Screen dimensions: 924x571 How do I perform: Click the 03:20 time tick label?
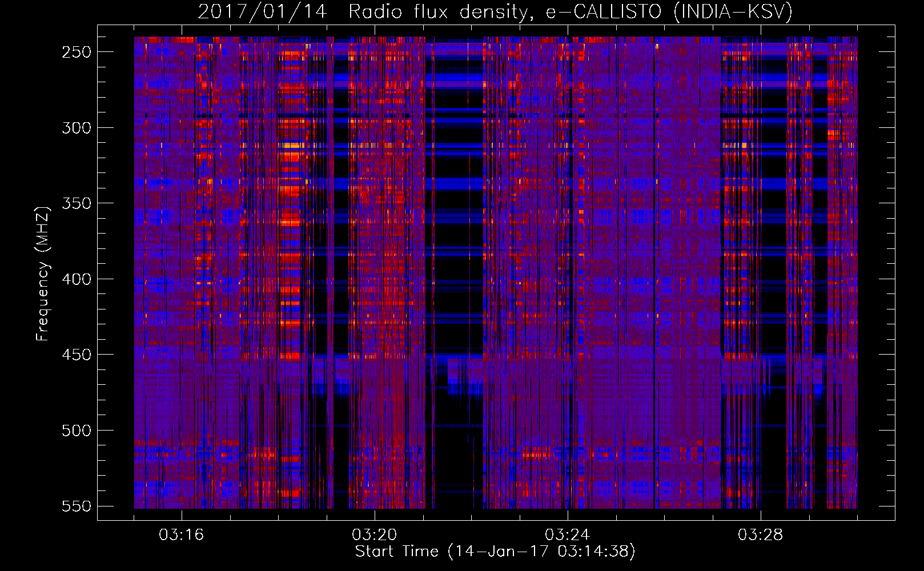(375, 535)
